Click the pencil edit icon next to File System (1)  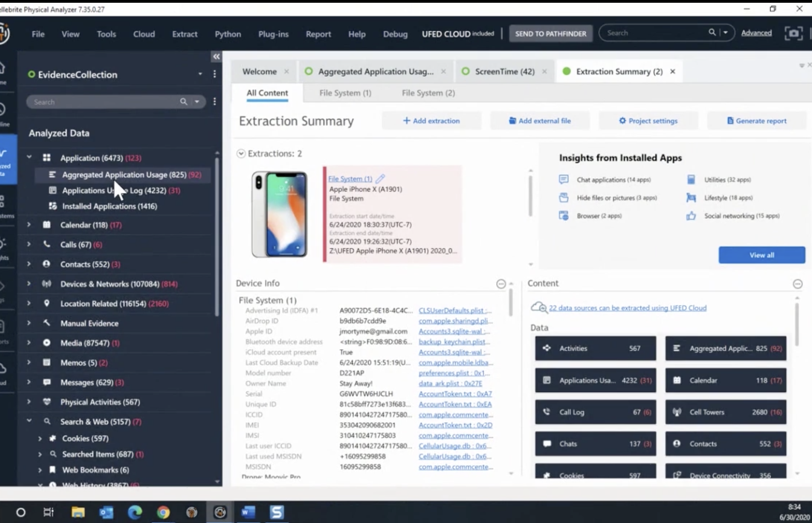380,178
